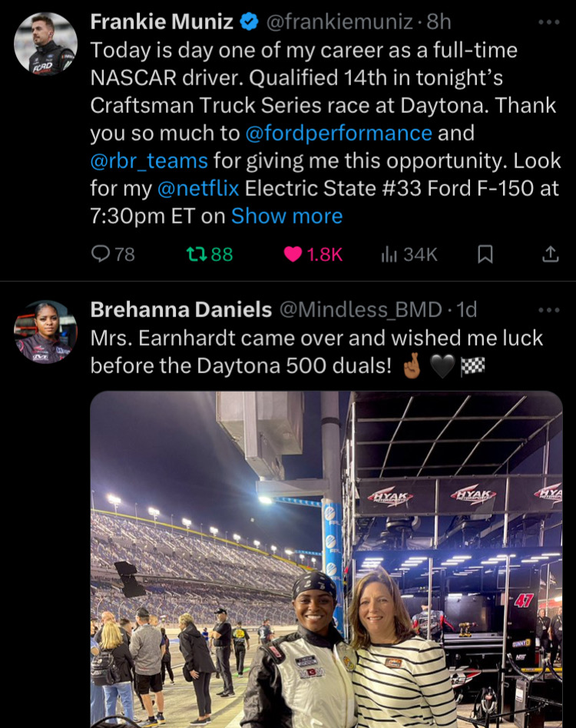Open more options on Brehanna Daniels' tweet
The height and width of the screenshot is (728, 576).
549,309
